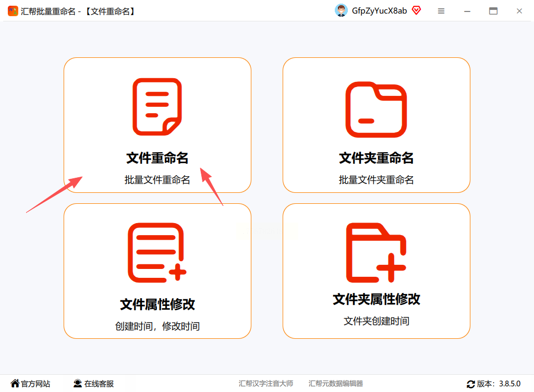534x392 pixels.
Task: Click the 创建时间, 修改时间 caption
Action: [157, 326]
